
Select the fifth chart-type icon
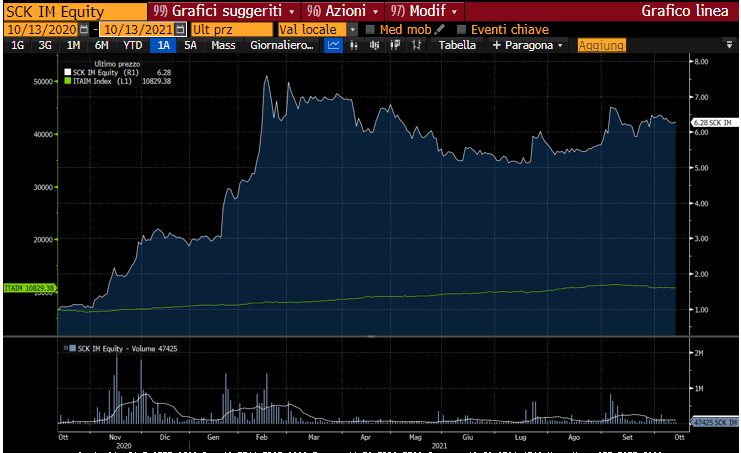pos(416,45)
